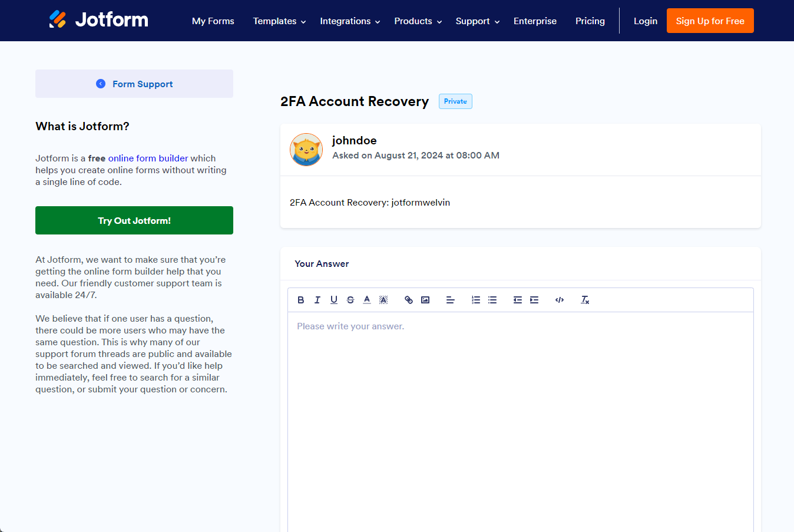Toggle italic formatting in the answer editor
The image size is (794, 532).
tap(317, 300)
